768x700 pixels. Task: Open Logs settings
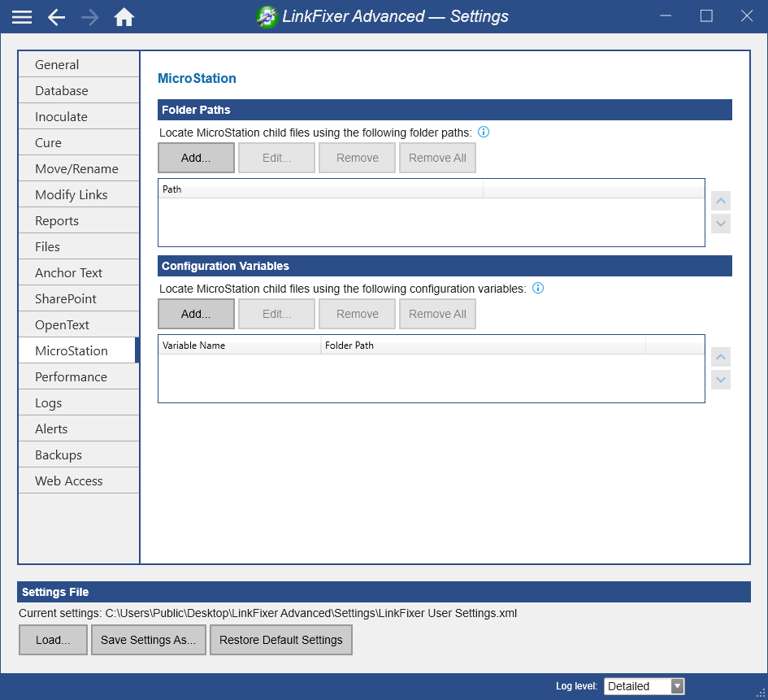click(x=79, y=402)
